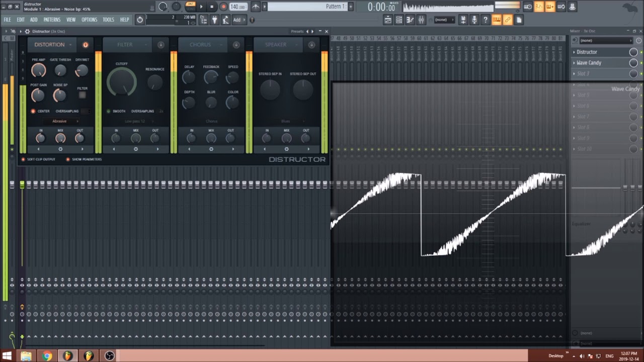Open the Abrasive distortion mode dropdown
The image size is (644, 362).
[61, 121]
